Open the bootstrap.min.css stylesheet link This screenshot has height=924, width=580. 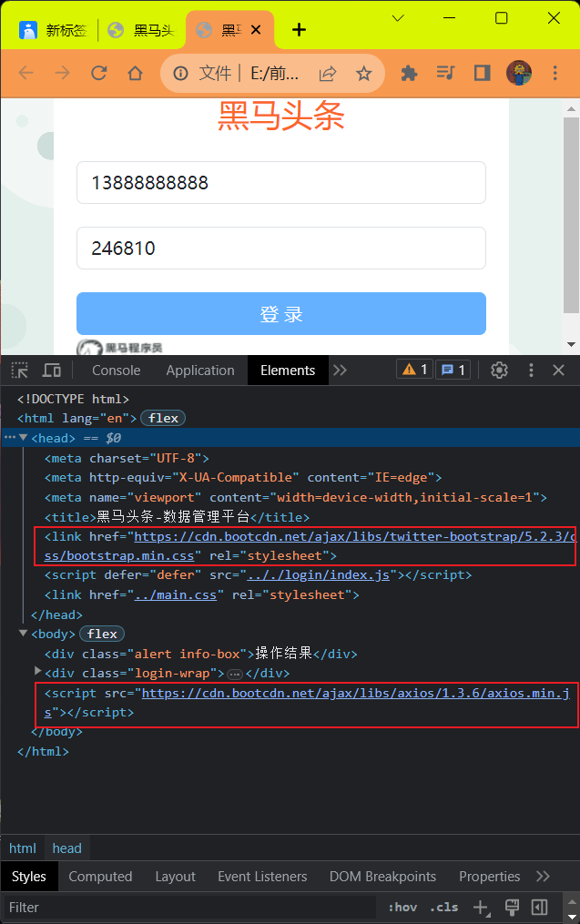coord(310,545)
